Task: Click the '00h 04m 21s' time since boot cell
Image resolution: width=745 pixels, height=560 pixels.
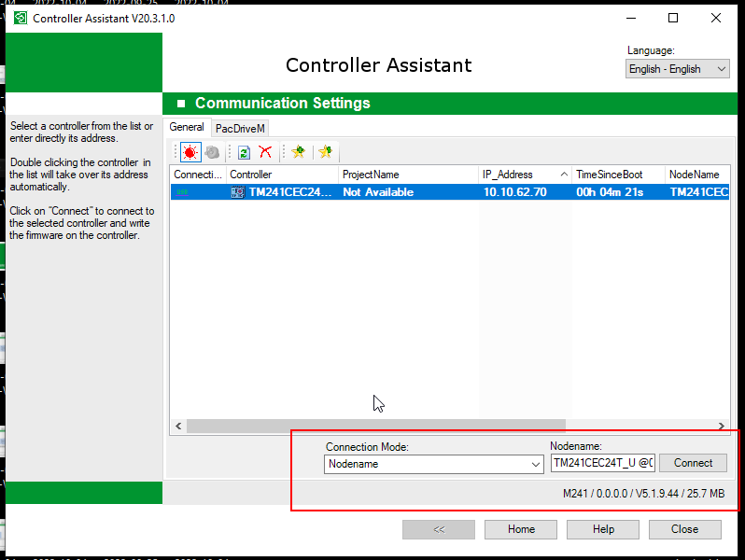Action: tap(610, 192)
